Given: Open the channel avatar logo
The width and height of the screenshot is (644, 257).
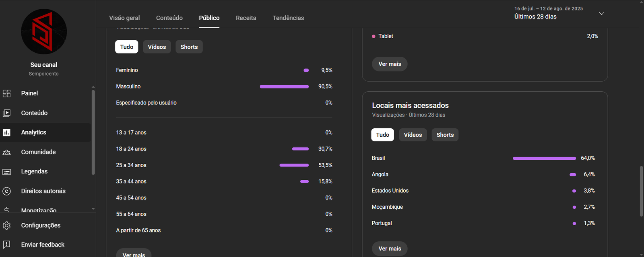Looking at the screenshot, I should pos(44,32).
